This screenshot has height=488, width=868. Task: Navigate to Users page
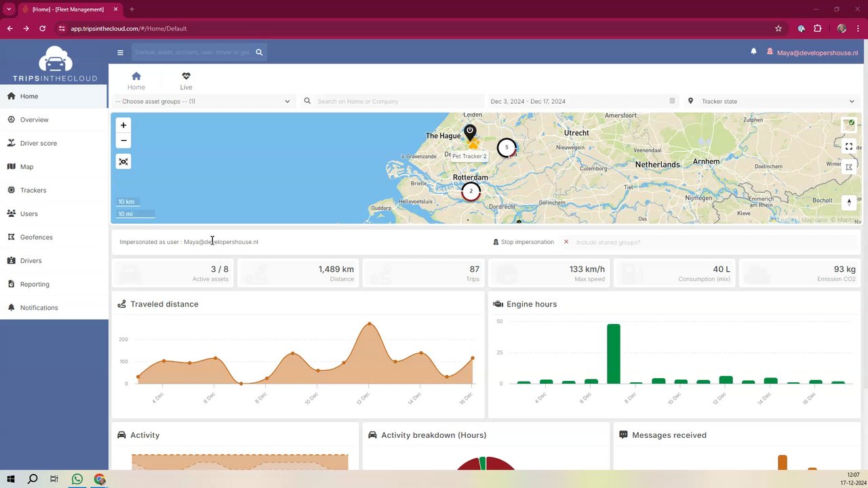(x=54, y=213)
